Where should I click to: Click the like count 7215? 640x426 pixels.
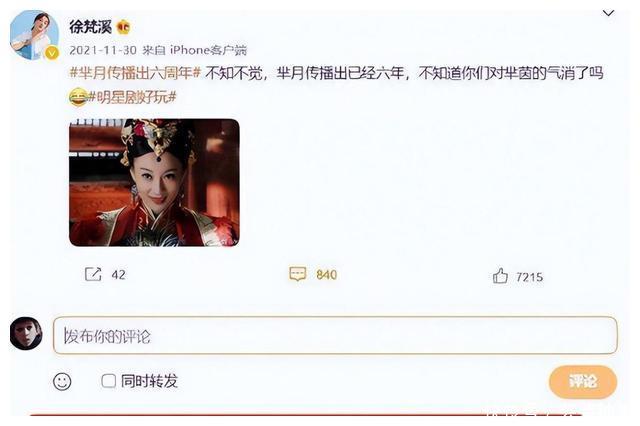(529, 277)
